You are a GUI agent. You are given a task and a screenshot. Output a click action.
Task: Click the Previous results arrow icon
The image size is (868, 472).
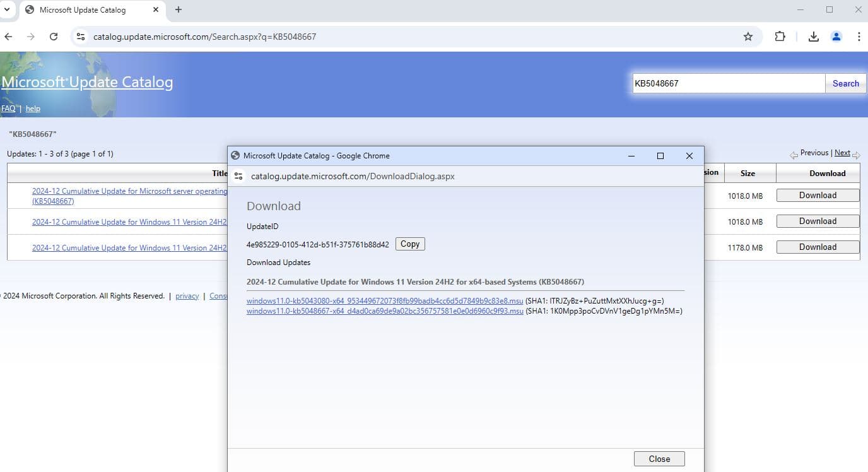coord(794,155)
